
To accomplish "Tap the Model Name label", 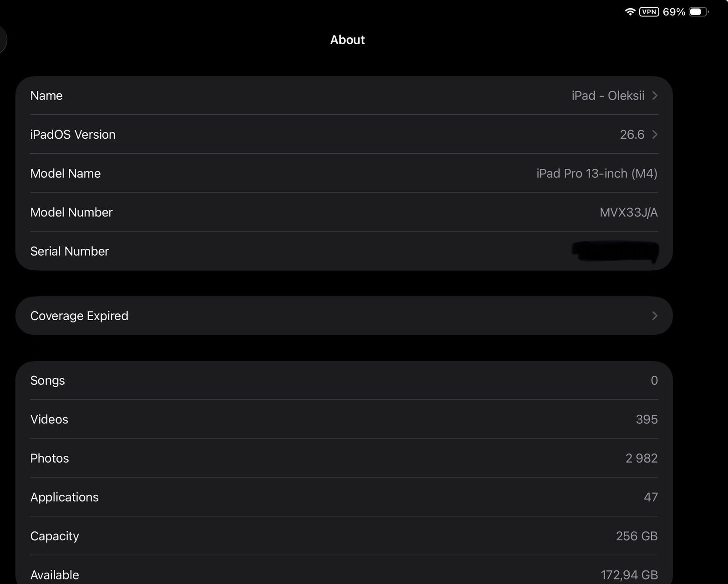I will click(x=66, y=173).
